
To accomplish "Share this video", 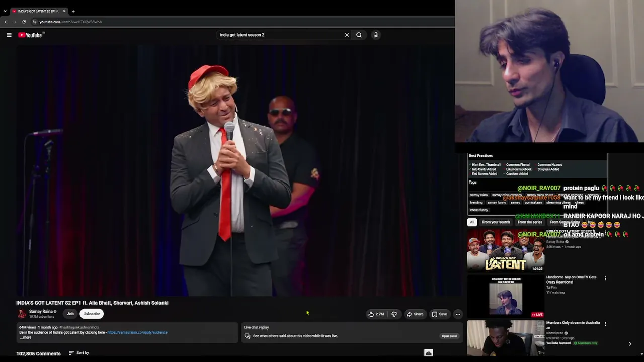I will (415, 314).
